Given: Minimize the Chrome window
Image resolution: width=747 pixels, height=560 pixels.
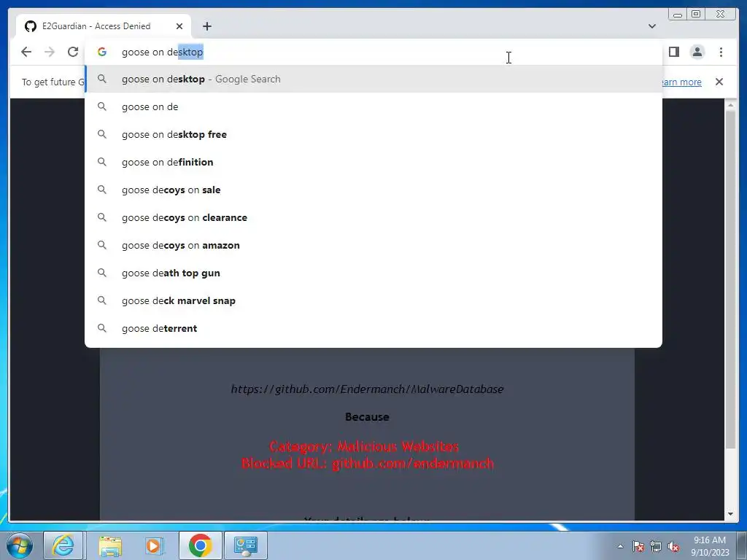Looking at the screenshot, I should point(678,15).
